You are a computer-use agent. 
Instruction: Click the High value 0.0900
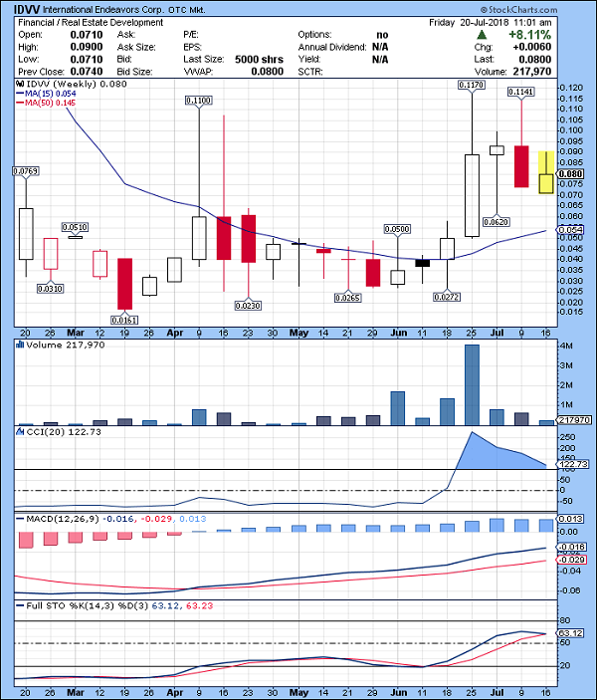pos(87,47)
